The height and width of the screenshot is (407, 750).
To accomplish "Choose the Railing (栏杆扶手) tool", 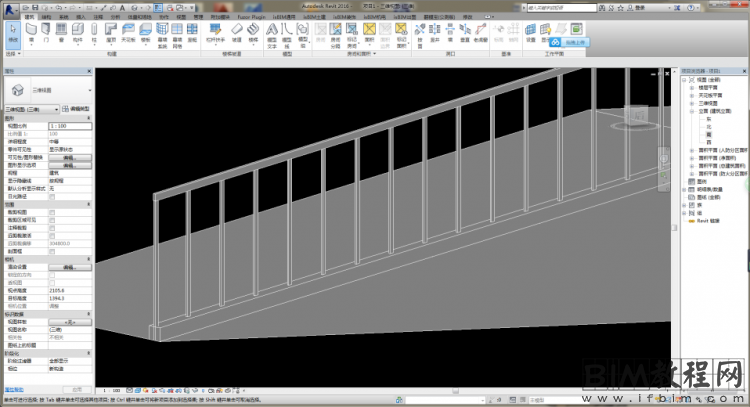I will click(215, 33).
